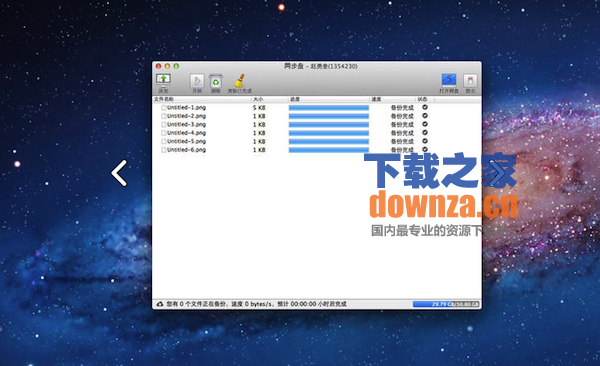Image resolution: width=600 pixels, height=366 pixels.
Task: Click the progress bar of Untitled-3.png
Action: coord(329,124)
